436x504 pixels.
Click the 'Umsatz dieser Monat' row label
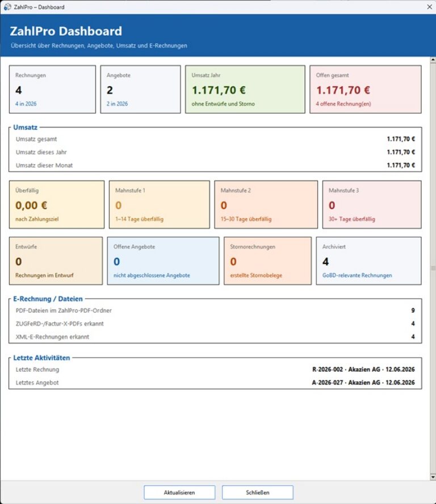(44, 165)
